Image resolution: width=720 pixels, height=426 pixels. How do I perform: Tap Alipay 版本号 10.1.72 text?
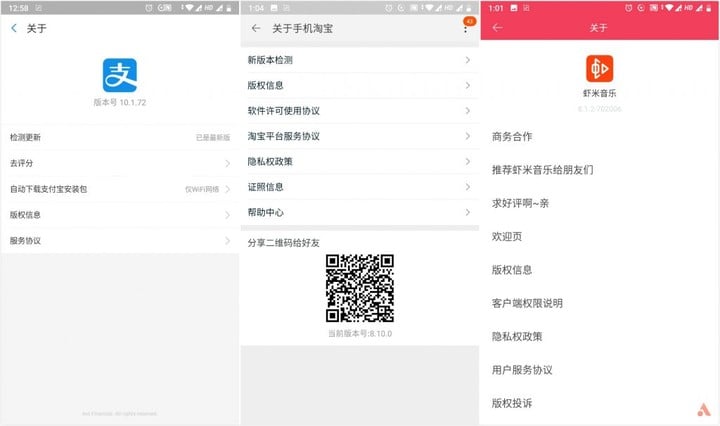120,102
